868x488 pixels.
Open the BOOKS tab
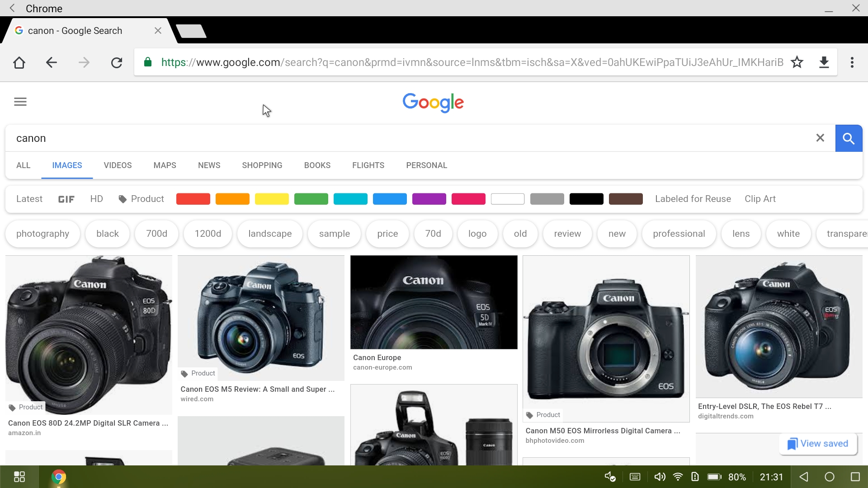click(x=317, y=165)
